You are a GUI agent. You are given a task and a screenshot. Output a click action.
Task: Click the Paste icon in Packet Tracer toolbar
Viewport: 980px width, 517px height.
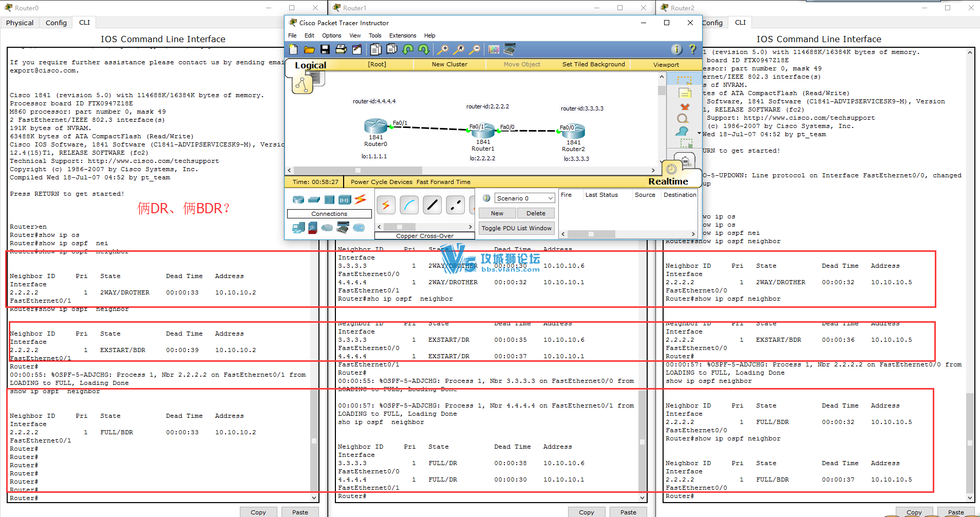392,49
